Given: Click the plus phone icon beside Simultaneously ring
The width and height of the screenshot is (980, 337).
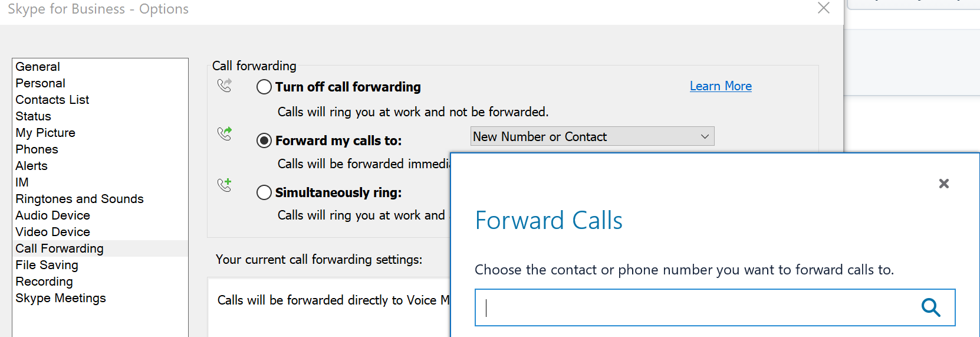Looking at the screenshot, I should pos(225,185).
